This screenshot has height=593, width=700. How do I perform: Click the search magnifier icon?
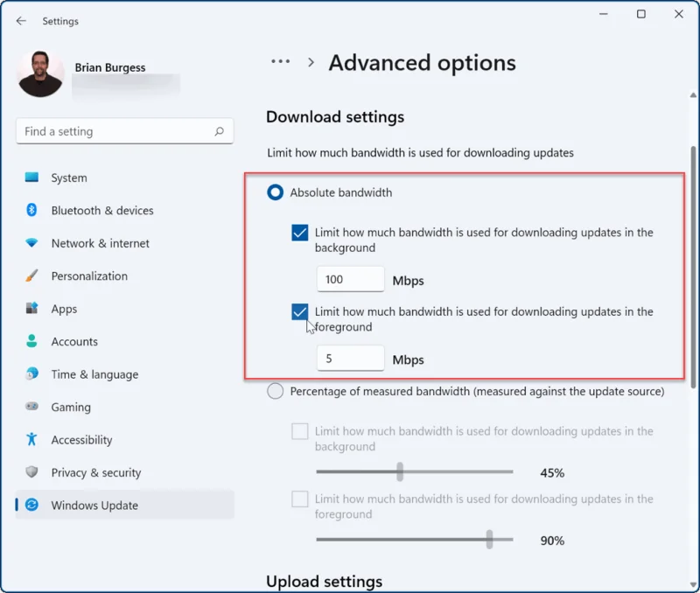tap(220, 131)
